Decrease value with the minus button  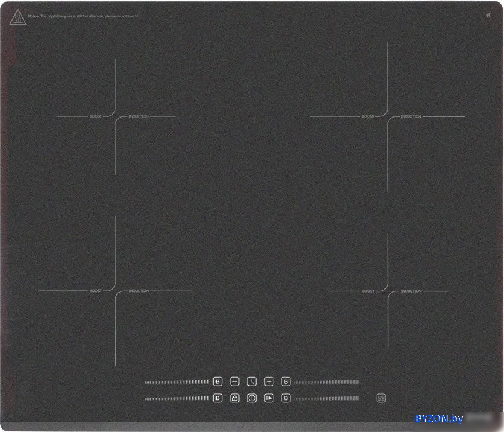[235, 381]
